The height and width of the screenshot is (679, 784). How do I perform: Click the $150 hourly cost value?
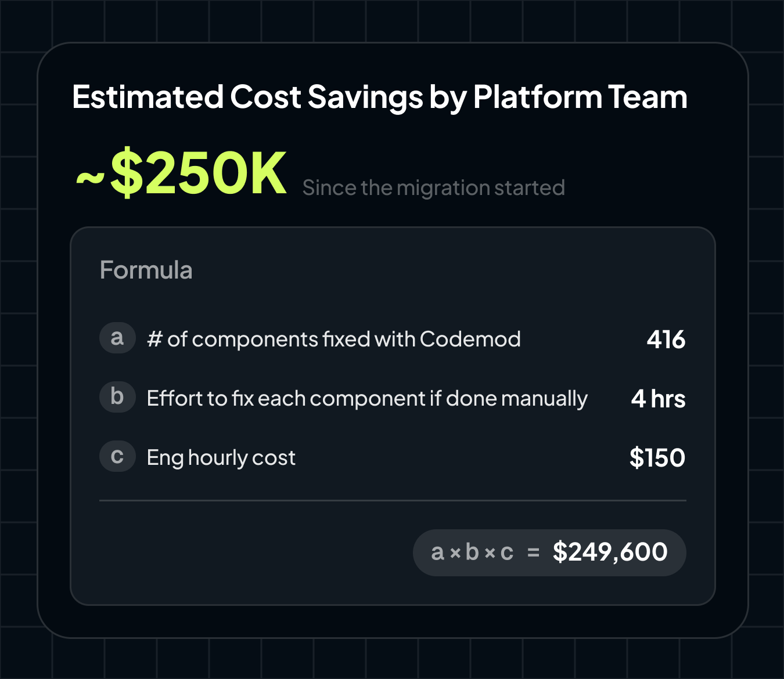(x=657, y=458)
